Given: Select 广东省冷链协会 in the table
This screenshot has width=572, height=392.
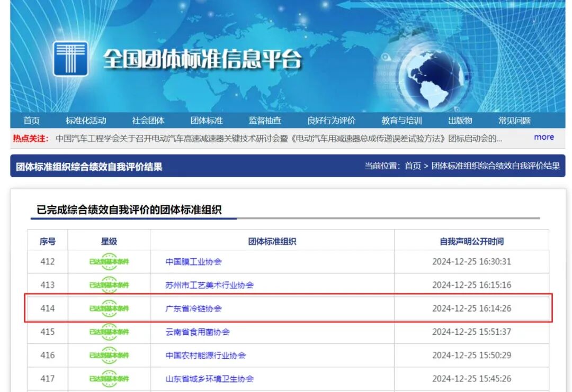Looking at the screenshot, I should click(x=193, y=308).
